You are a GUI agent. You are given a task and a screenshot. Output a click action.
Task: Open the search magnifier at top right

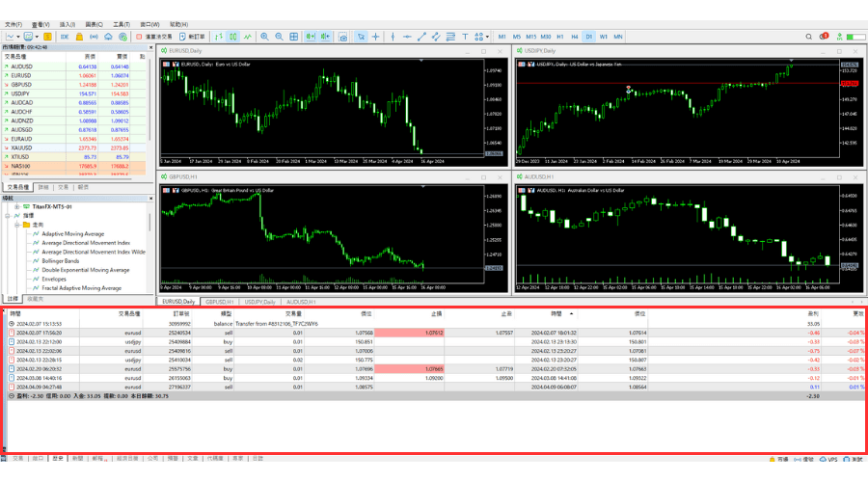808,37
